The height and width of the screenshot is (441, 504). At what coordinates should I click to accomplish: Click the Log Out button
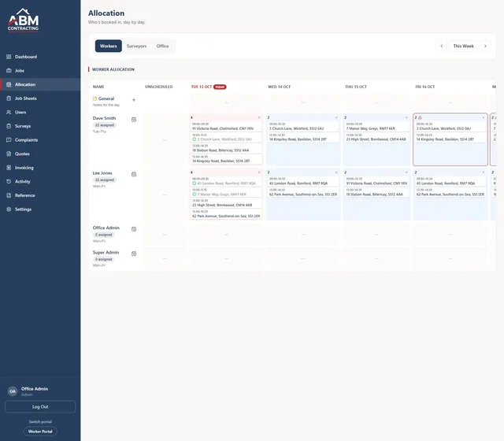coord(40,406)
